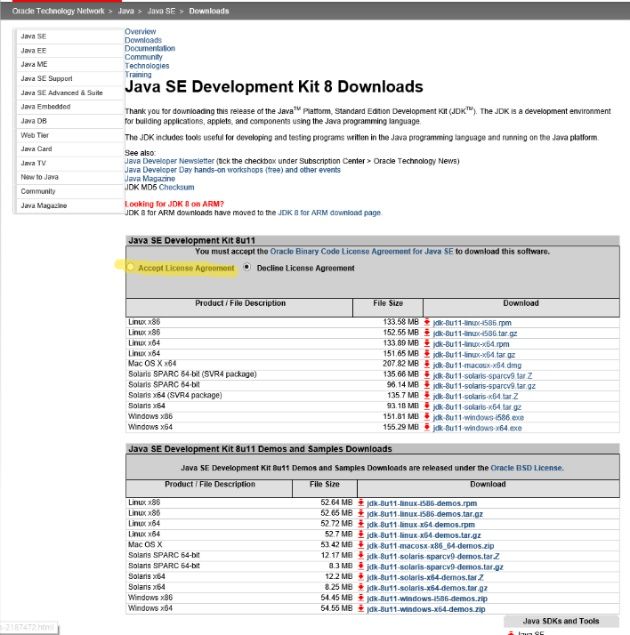The height and width of the screenshot is (635, 630).
Task: Click download icon for linux-i586-demos.rpm
Action: click(x=361, y=503)
